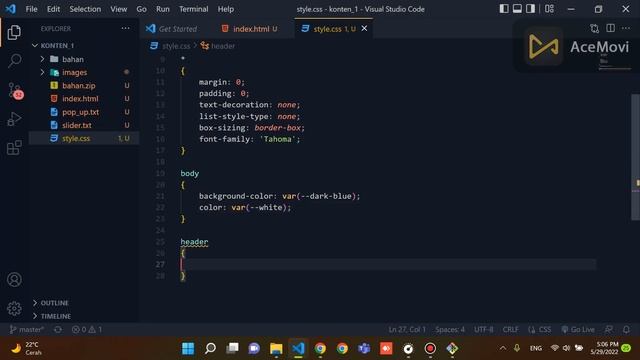This screenshot has height=360, width=640.
Task: Open Explorer more actions ellipsis
Action: tap(125, 29)
